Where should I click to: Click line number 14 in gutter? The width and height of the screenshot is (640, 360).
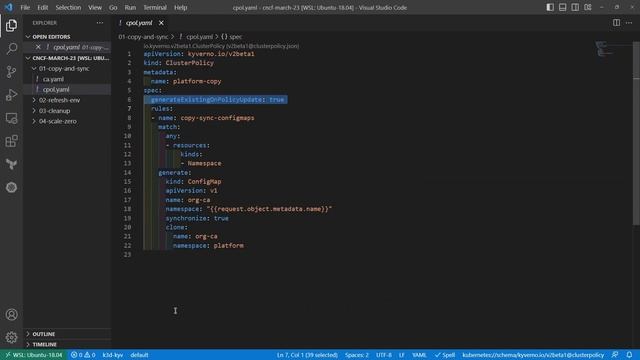tap(128, 173)
